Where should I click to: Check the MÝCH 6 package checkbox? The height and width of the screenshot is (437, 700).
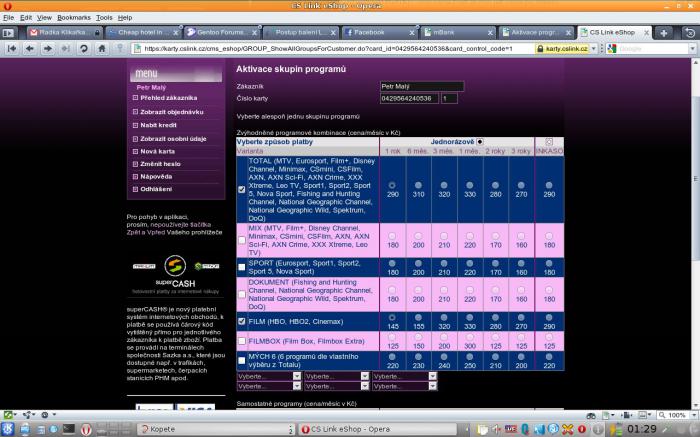pos(242,360)
